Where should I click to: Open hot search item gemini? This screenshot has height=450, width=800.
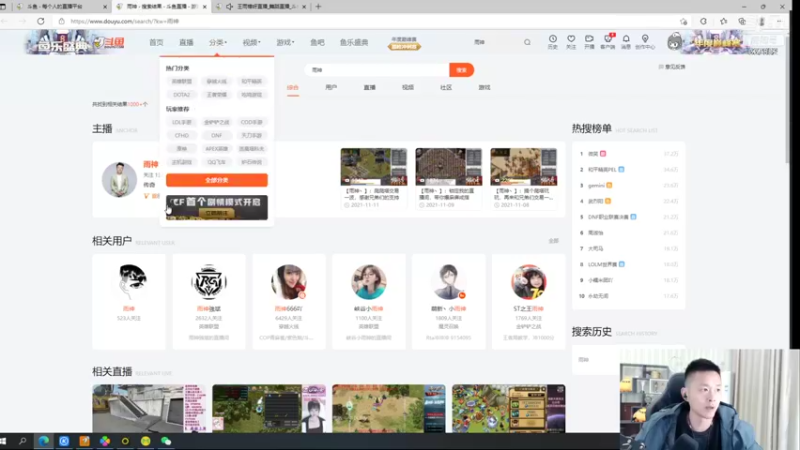pos(596,185)
